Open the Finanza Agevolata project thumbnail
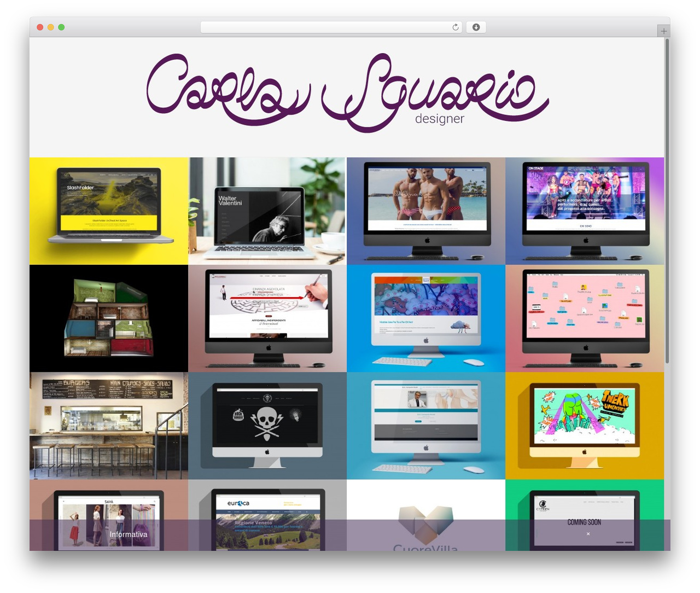The height and width of the screenshot is (593, 700). coord(267,318)
